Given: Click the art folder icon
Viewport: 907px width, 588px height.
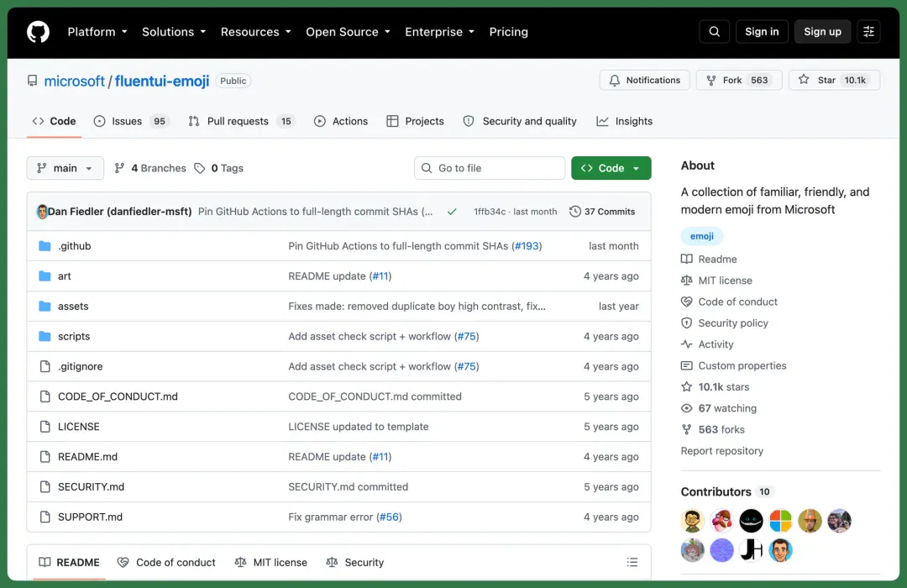Looking at the screenshot, I should pos(45,276).
